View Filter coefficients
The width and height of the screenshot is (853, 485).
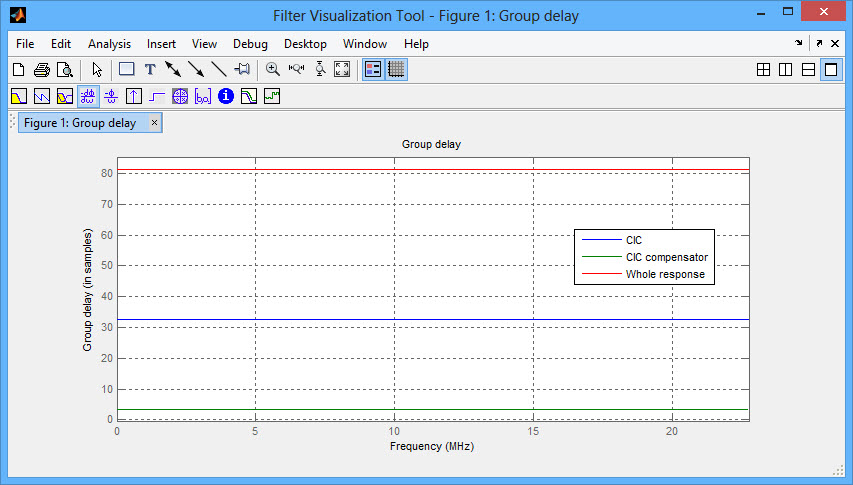point(203,97)
